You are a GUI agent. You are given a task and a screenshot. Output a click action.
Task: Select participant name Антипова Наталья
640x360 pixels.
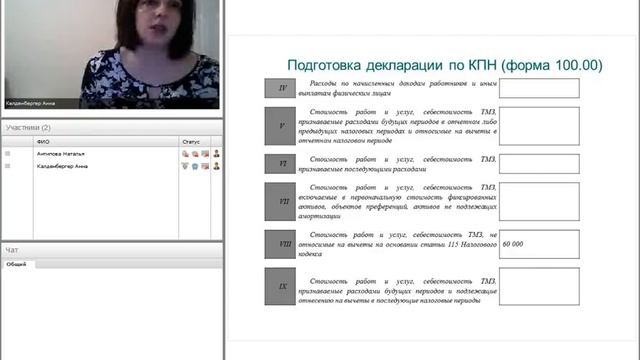(x=61, y=154)
